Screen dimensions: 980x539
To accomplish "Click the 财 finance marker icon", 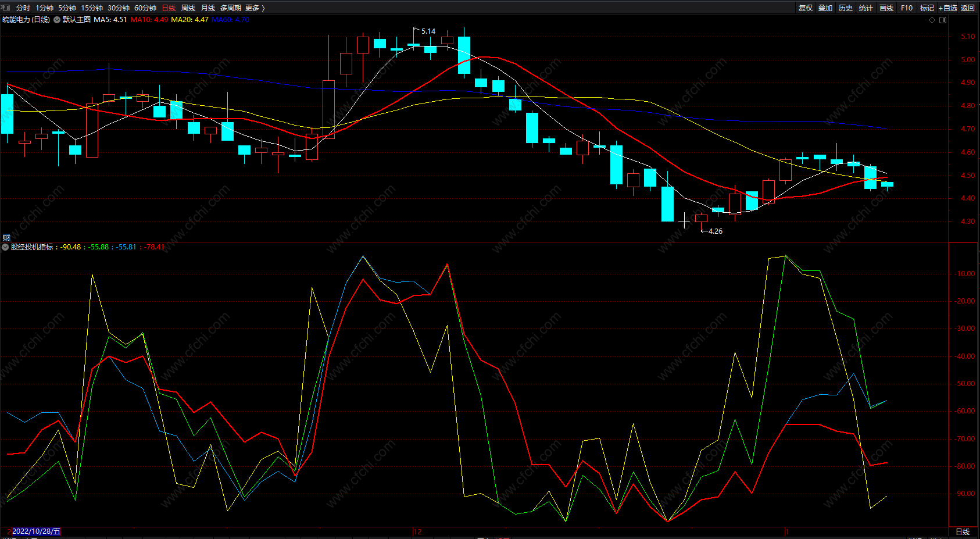I will click(x=6, y=237).
